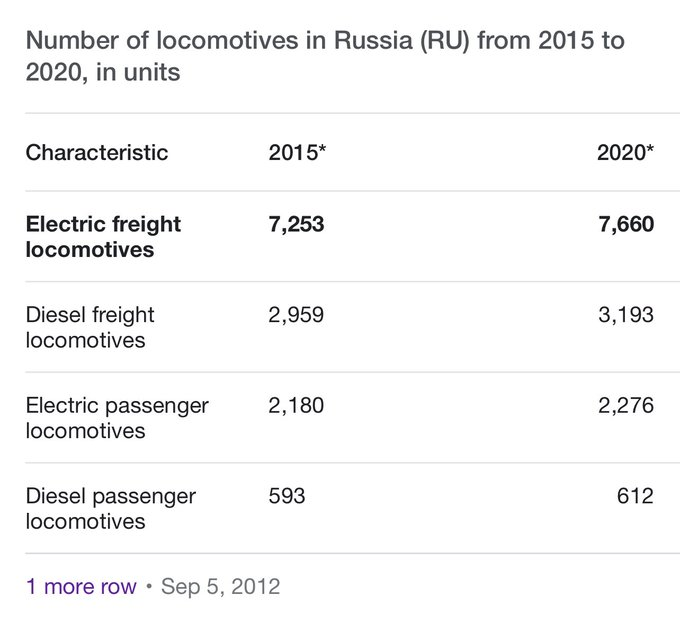Click the Electric passenger locomotives row label
The image size is (680, 622).
coord(117,418)
